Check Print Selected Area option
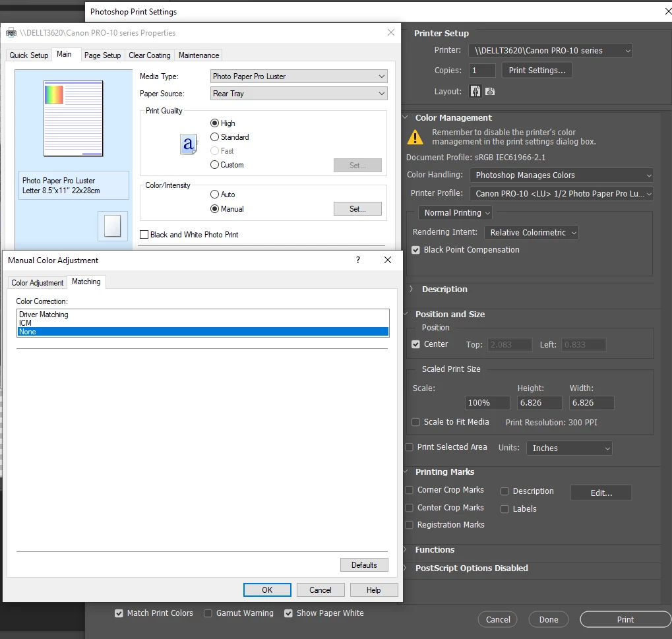Screen dimensions: 672x639 click(x=410, y=447)
